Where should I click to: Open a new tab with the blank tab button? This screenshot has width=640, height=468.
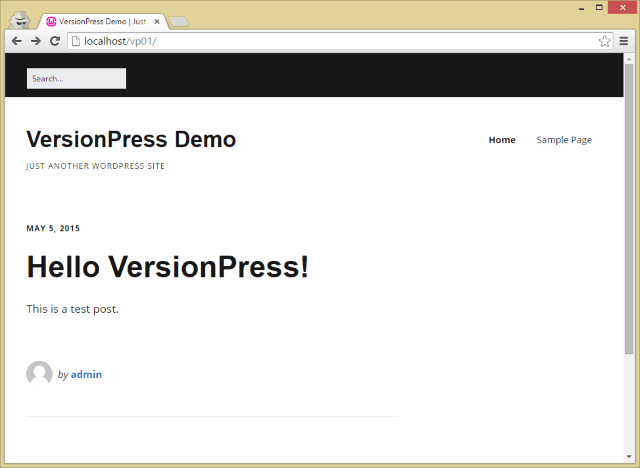179,22
